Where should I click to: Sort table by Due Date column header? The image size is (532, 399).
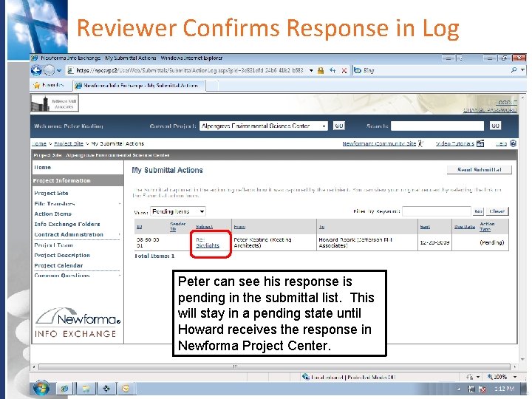tap(465, 227)
